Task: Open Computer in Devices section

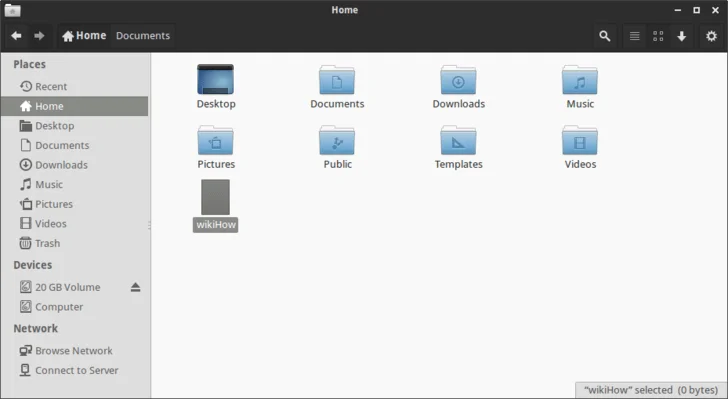Action: coord(74,307)
